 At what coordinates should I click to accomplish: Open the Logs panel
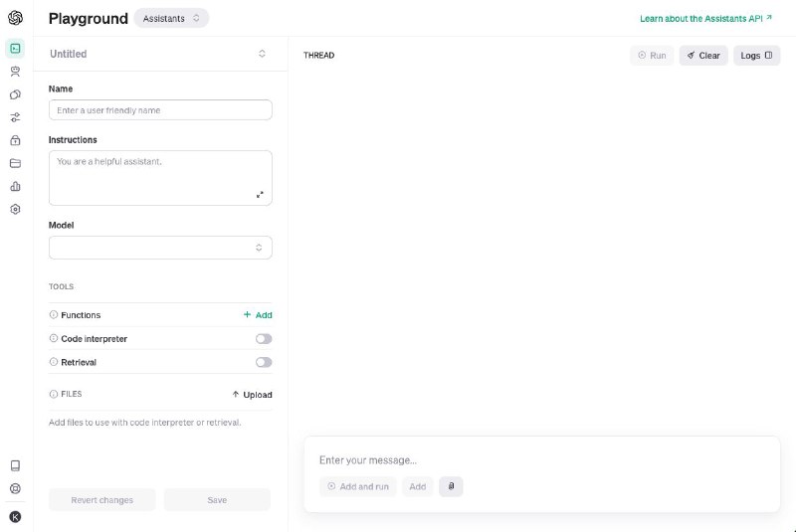[756, 56]
